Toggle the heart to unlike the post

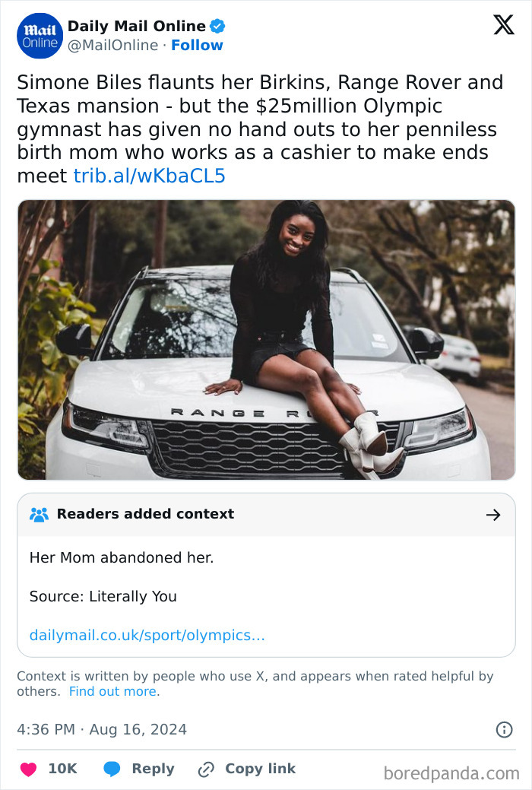(x=28, y=769)
